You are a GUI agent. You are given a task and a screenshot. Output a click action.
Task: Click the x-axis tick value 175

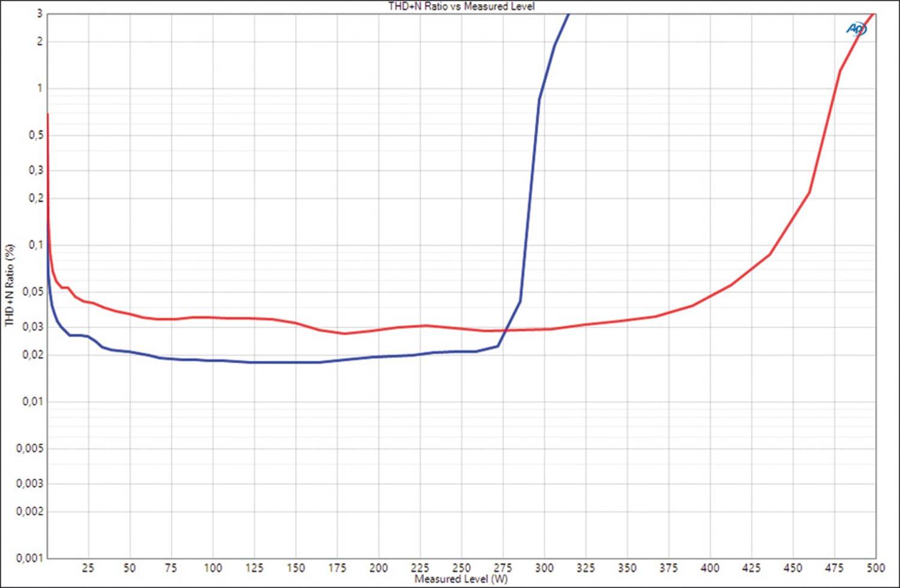[x=337, y=568]
